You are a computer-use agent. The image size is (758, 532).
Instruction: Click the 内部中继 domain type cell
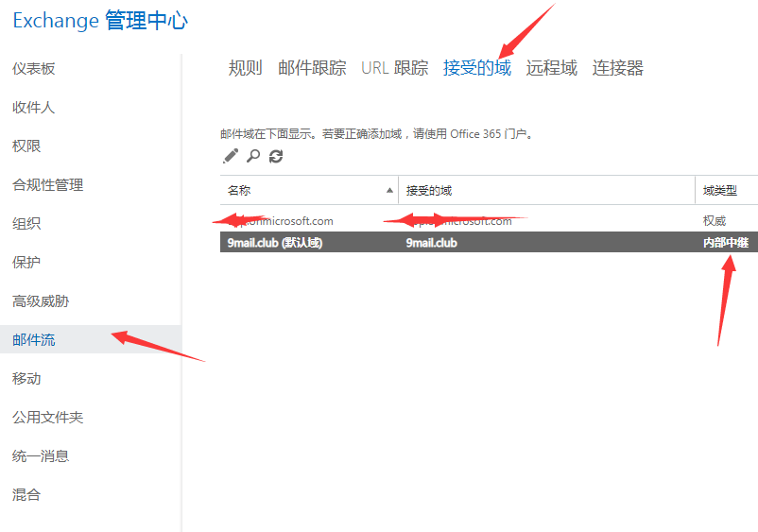726,243
